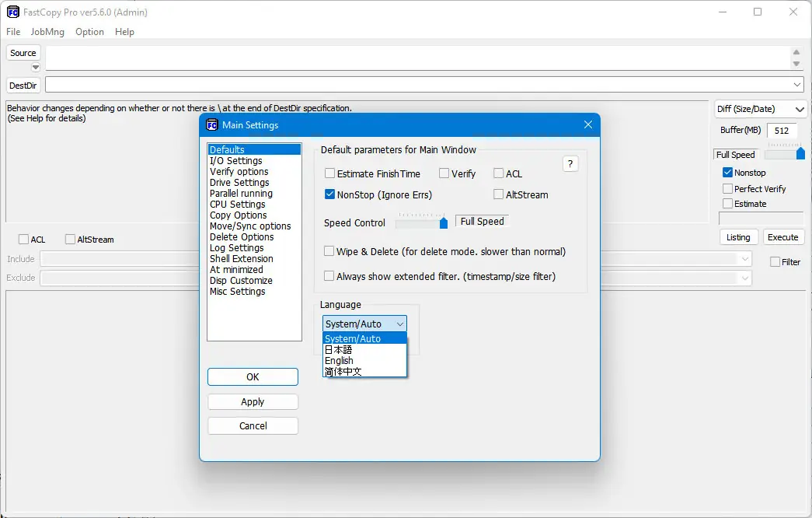Open the Diff (Size/Date) mode dropdown

[760, 109]
